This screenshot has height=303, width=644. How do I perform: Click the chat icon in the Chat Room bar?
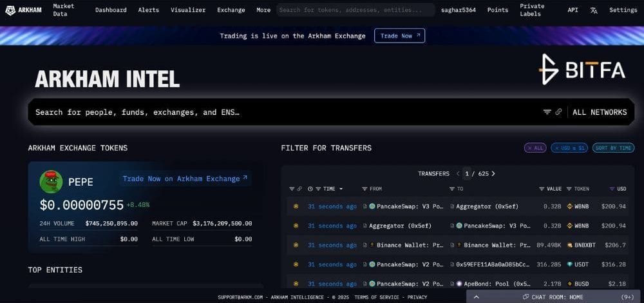[526, 297]
